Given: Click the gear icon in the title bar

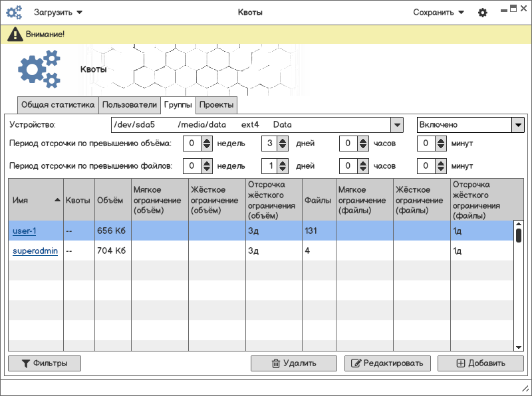Looking at the screenshot, I should click(x=483, y=13).
